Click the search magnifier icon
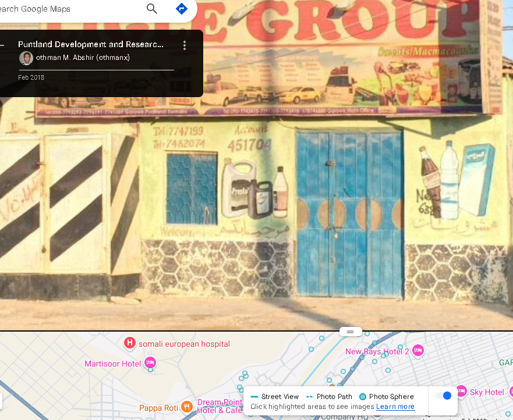Screen dimensions: 513x420 152,9
